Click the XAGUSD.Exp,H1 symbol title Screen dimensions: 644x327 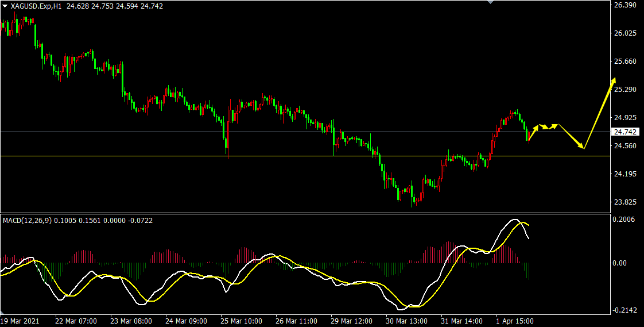pos(37,6)
